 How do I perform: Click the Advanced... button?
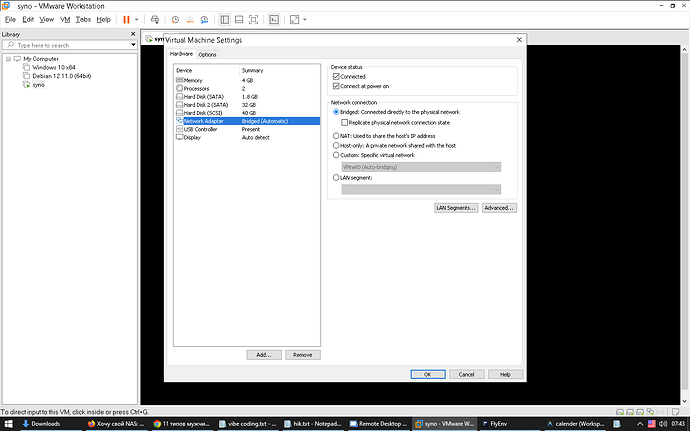tap(499, 208)
